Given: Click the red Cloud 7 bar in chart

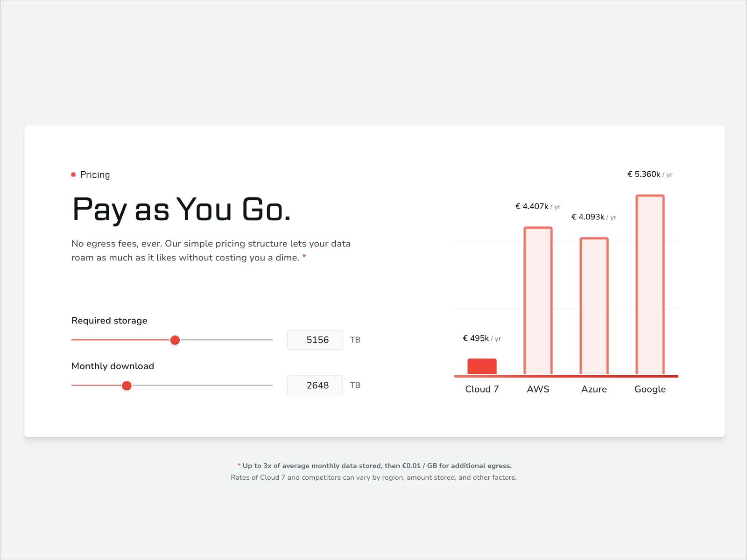Looking at the screenshot, I should point(482,366).
